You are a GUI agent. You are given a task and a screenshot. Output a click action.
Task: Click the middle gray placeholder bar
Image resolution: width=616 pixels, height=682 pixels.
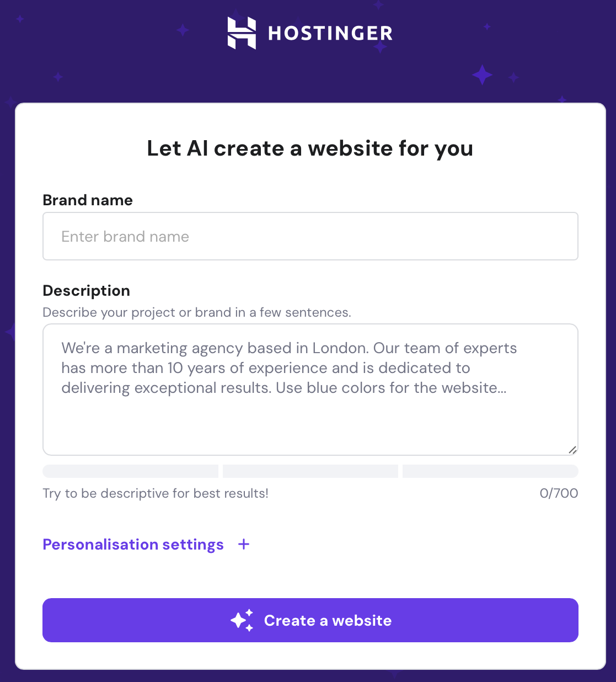310,471
